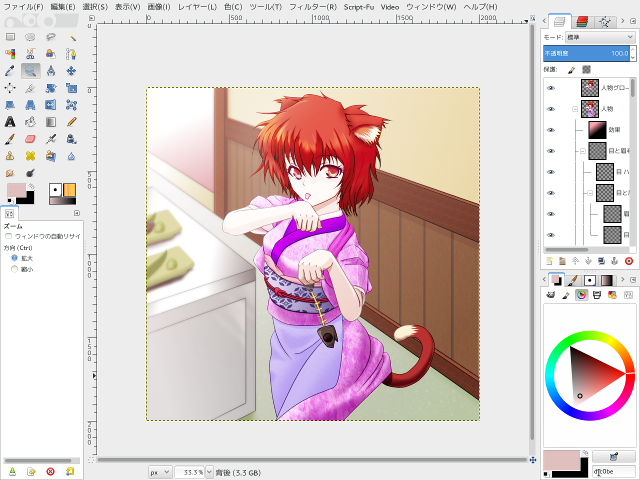Toggle visibility of the 人物 layer group
The height and width of the screenshot is (480, 640).
pyautogui.click(x=551, y=109)
